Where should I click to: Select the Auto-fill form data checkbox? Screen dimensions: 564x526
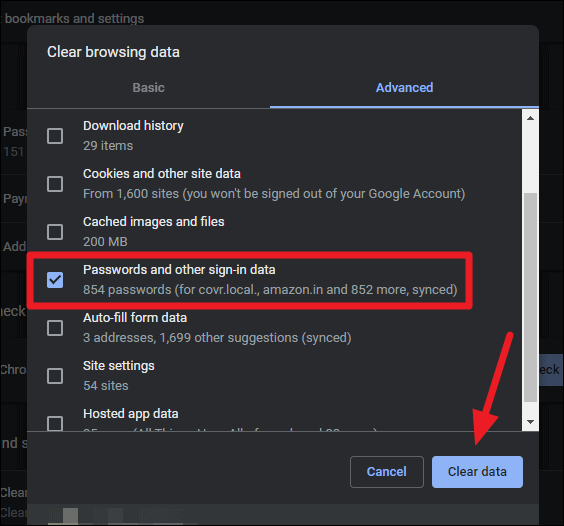click(x=55, y=328)
